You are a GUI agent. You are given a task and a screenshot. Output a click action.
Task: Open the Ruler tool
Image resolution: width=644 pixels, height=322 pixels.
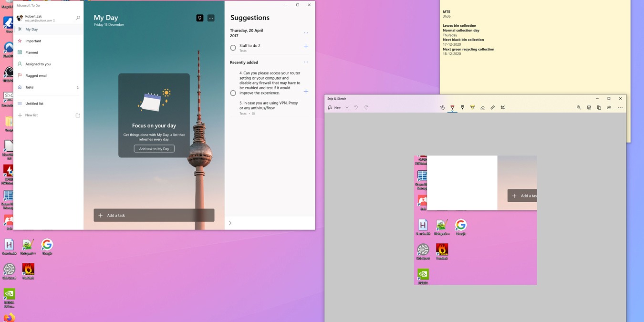tap(493, 107)
